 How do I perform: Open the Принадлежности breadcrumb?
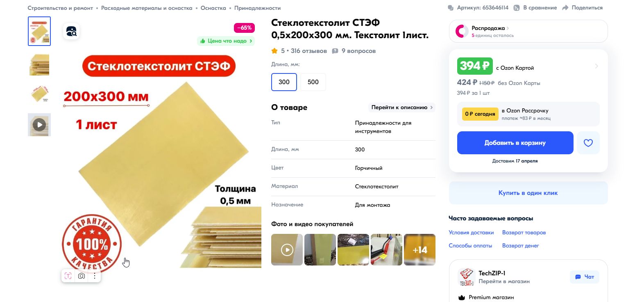pos(257,8)
